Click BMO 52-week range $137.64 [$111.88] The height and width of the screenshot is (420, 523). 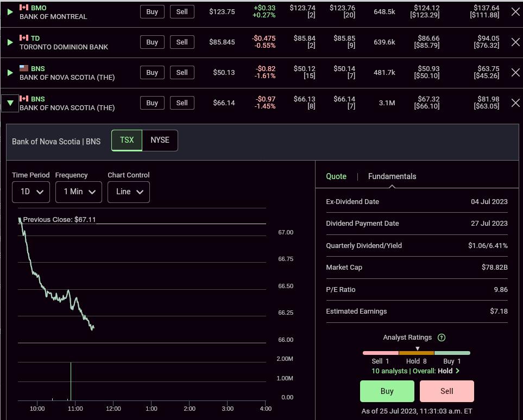pos(484,12)
